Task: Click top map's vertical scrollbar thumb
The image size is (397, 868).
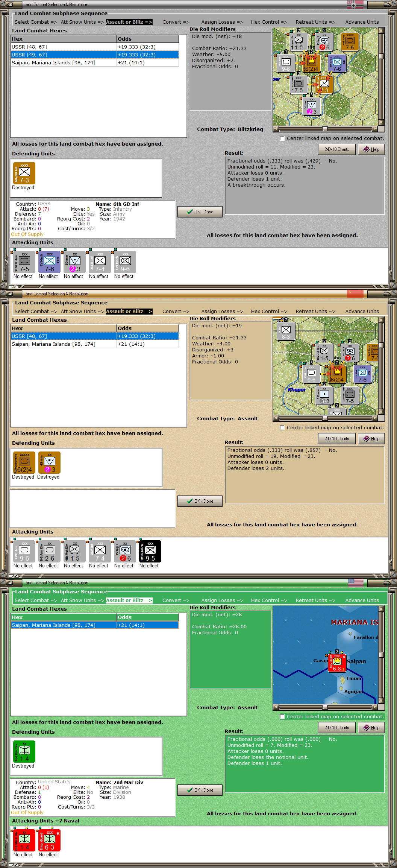Action: (381, 56)
